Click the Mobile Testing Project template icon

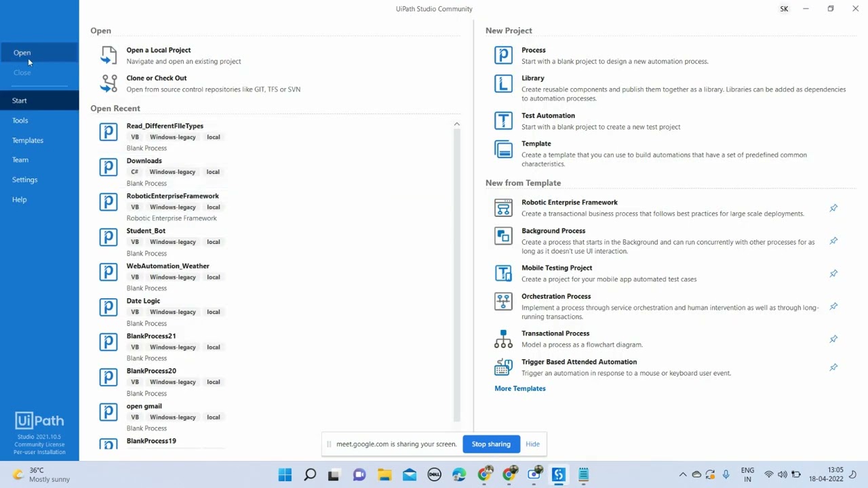coord(503,272)
